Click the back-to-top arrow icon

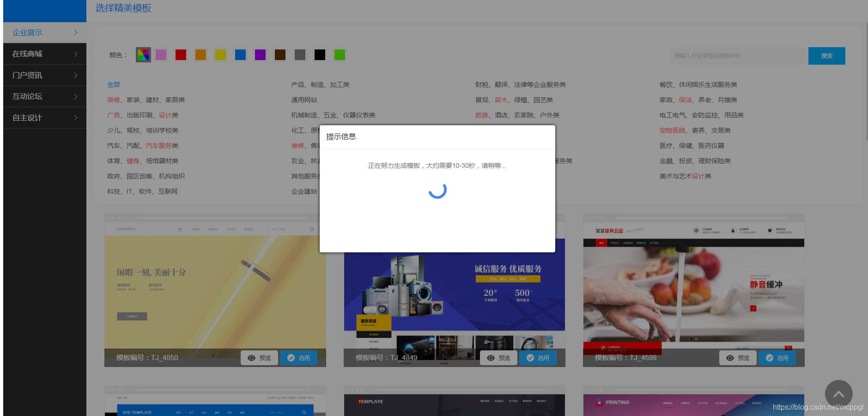pyautogui.click(x=838, y=393)
